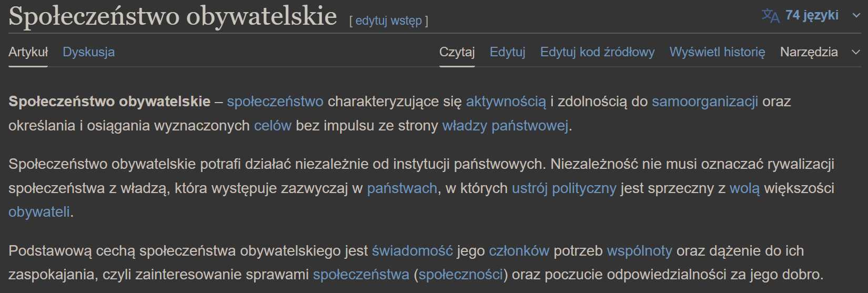Click the władzy państwowej link
Viewport: 868px width, 293px height.
pyautogui.click(x=504, y=126)
